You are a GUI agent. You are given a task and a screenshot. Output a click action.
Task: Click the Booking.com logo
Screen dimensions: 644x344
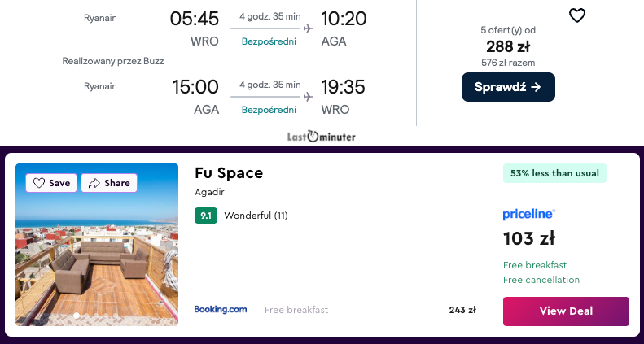click(x=220, y=309)
